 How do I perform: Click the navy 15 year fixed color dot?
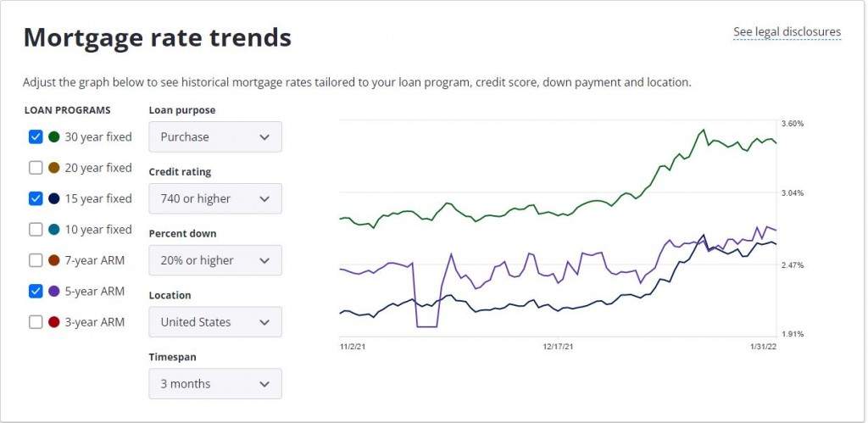[54, 198]
